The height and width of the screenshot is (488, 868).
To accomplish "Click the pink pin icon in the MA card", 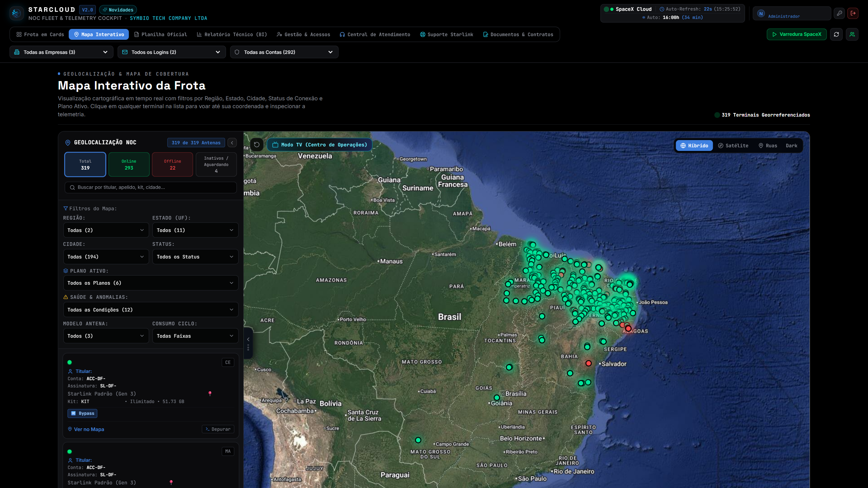I will (171, 482).
